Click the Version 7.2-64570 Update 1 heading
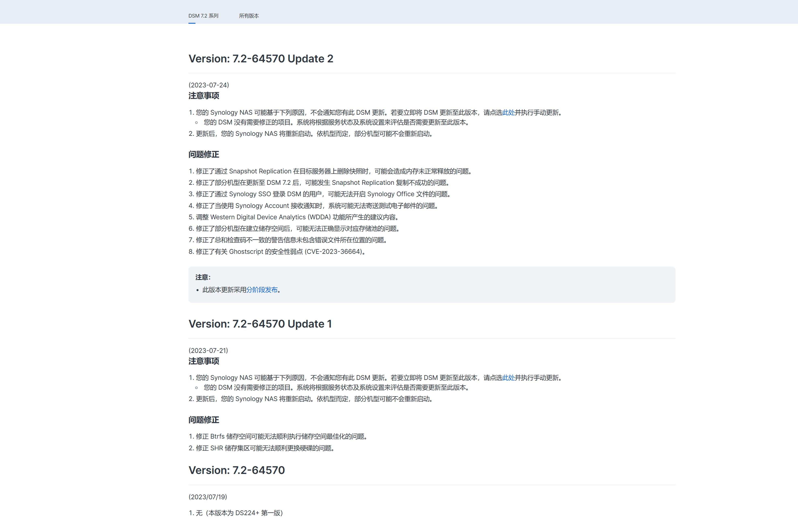 coord(260,324)
